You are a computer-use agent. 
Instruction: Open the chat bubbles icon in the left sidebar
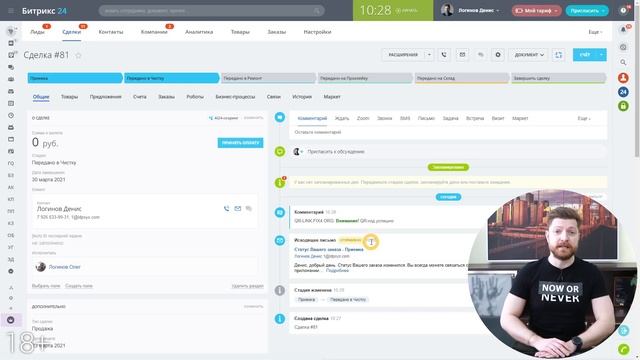coord(11,67)
